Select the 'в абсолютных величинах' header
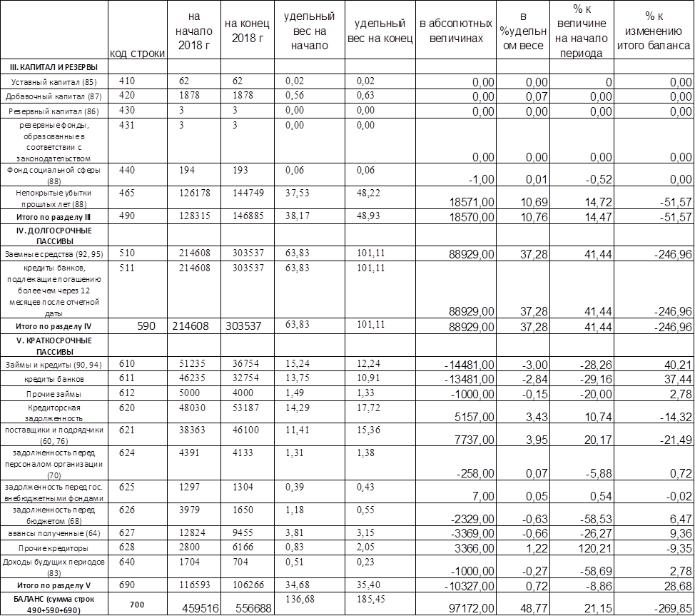The image size is (695, 616). pos(456,30)
